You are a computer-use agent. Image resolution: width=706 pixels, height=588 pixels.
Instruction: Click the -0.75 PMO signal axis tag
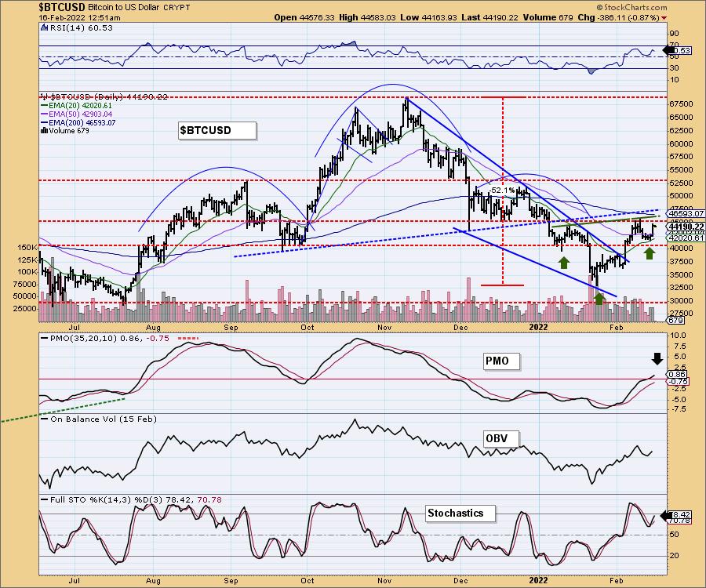[x=678, y=382]
